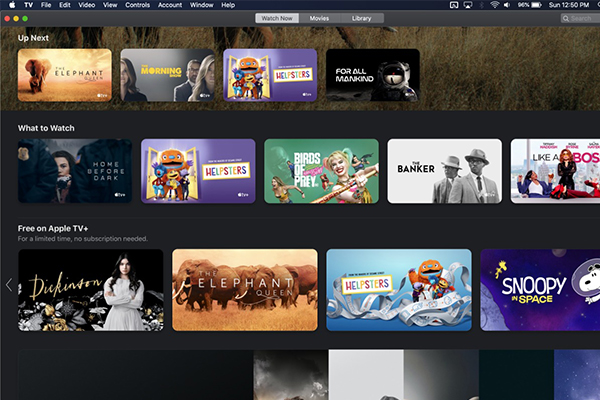The image size is (600, 400).
Task: Switch to the Movies tab
Action: pyautogui.click(x=319, y=18)
